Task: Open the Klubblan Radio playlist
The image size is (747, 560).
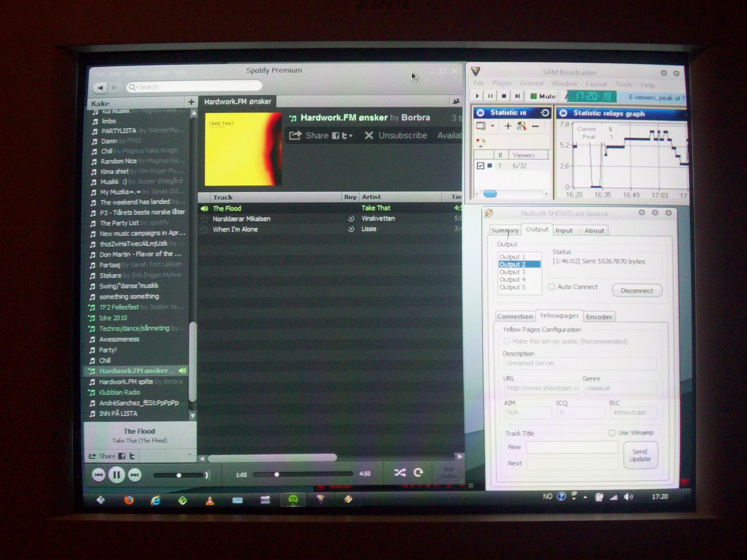Action: pos(119,392)
